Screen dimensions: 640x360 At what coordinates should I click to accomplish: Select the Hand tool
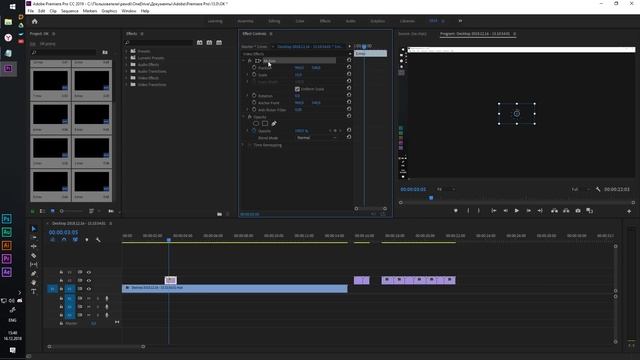pos(34,282)
